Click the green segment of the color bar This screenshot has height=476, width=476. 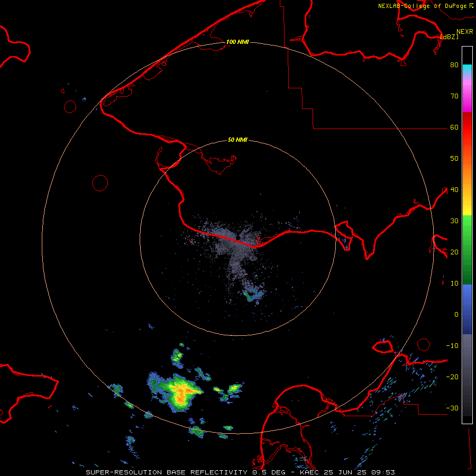pos(467,250)
